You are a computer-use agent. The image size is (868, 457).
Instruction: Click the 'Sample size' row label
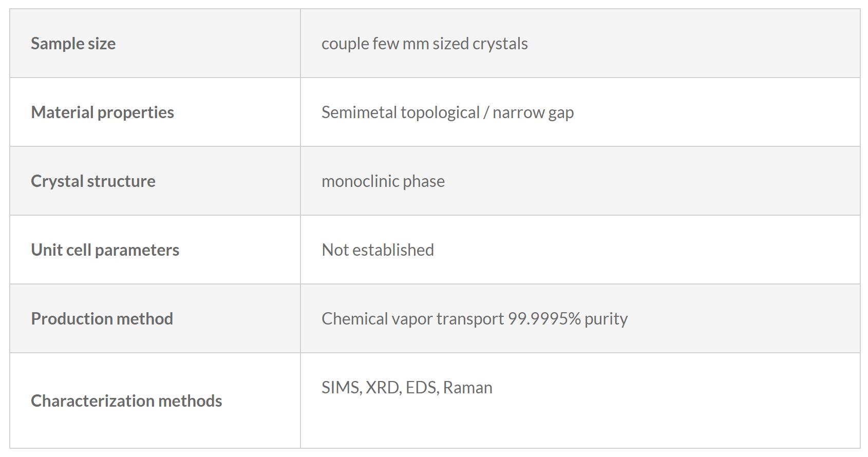click(x=73, y=44)
